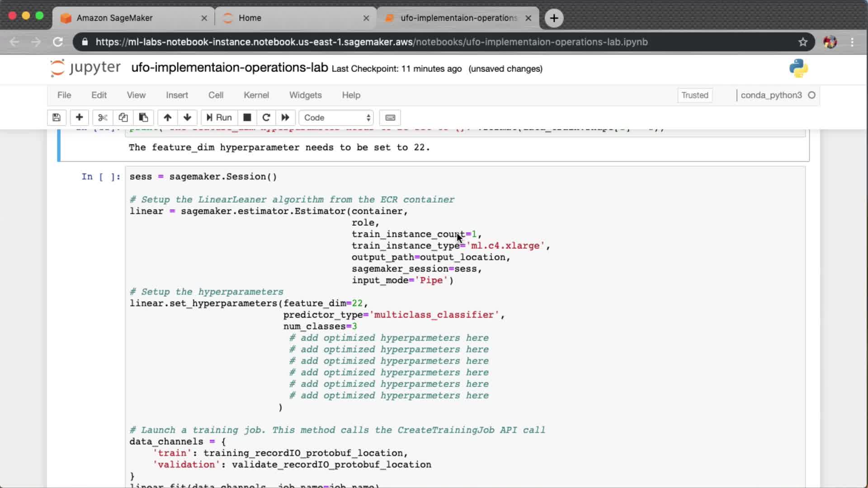Viewport: 868px width, 488px height.
Task: Move selected cell up arrow
Action: (x=167, y=117)
